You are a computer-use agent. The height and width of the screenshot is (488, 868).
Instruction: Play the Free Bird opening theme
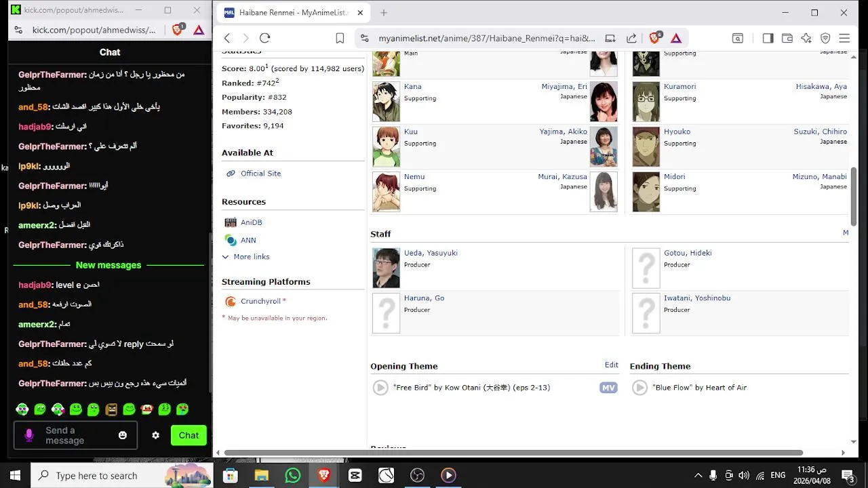point(380,388)
